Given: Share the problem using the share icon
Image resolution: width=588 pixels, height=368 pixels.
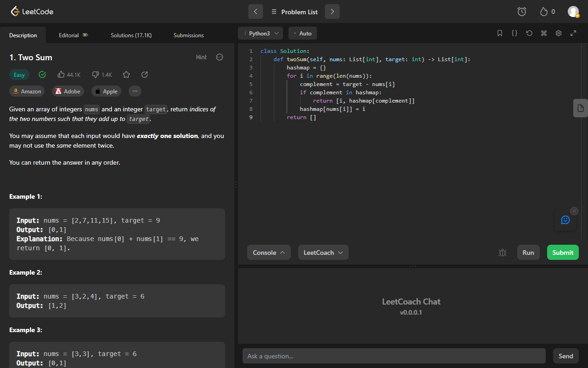Looking at the screenshot, I should (145, 75).
